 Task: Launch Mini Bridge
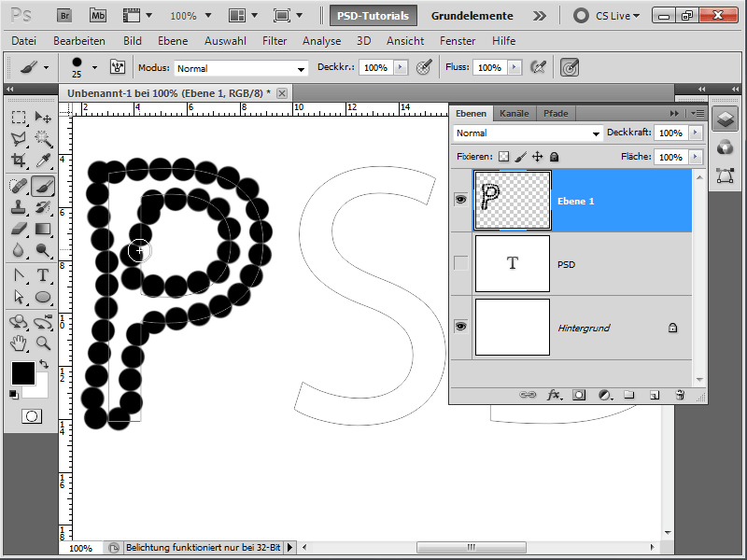(x=98, y=16)
